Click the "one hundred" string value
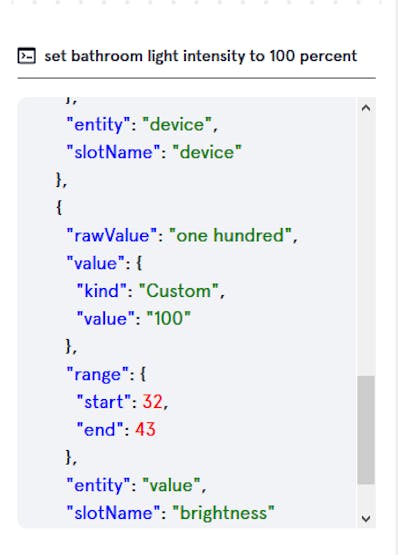 tap(231, 236)
